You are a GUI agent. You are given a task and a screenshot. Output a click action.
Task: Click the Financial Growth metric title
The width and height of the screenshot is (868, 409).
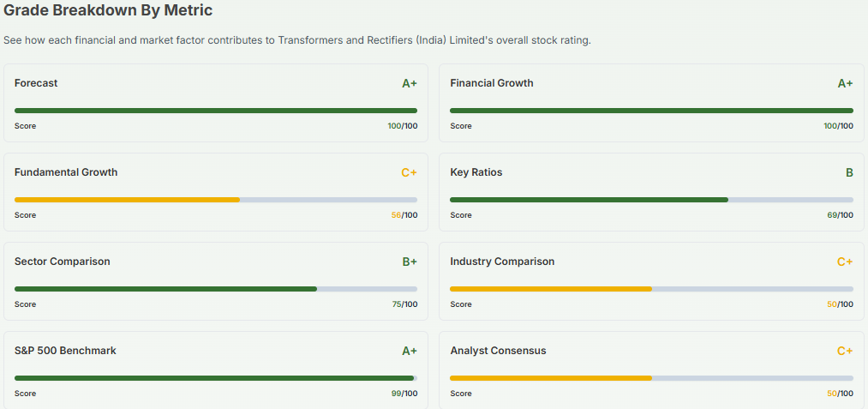click(492, 83)
